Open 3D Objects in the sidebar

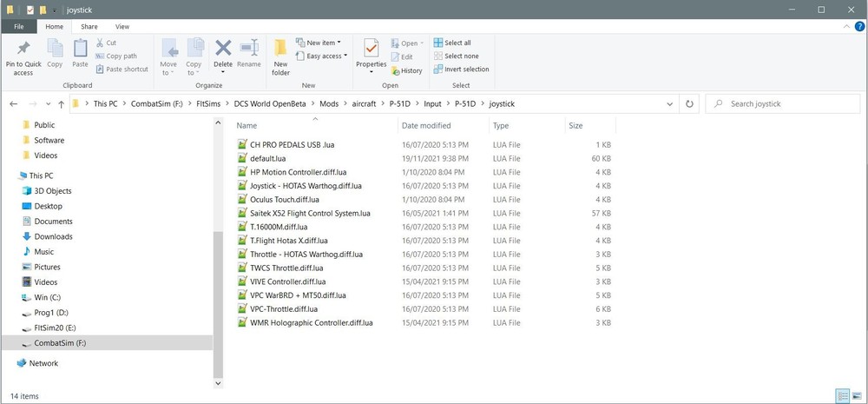coord(53,190)
